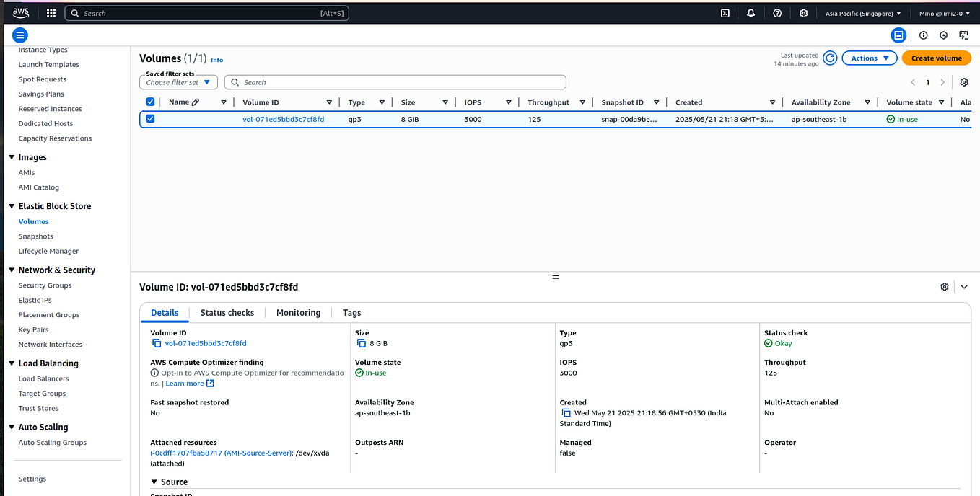Expand the Choose filter set dropdown
The width and height of the screenshot is (980, 496).
pyautogui.click(x=178, y=81)
